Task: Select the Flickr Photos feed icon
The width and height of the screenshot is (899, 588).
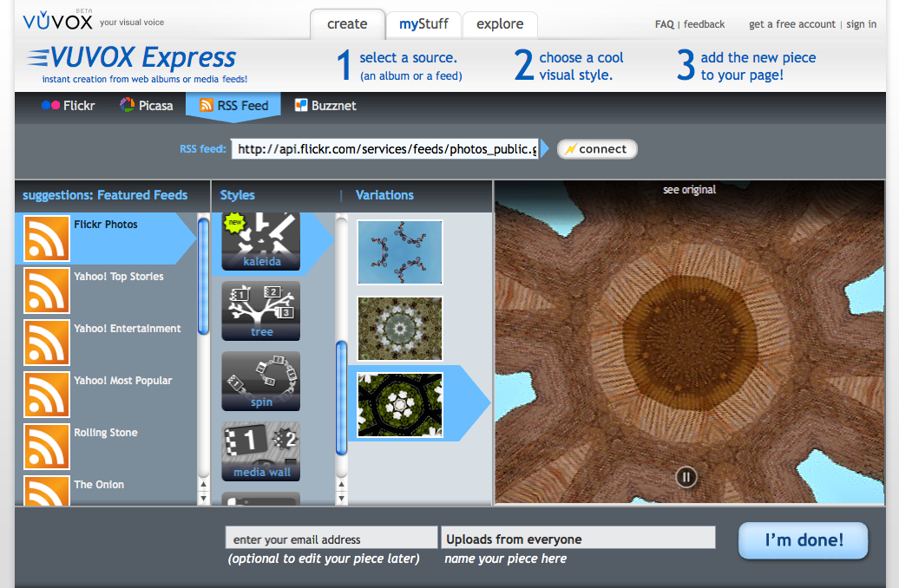Action: (x=47, y=238)
